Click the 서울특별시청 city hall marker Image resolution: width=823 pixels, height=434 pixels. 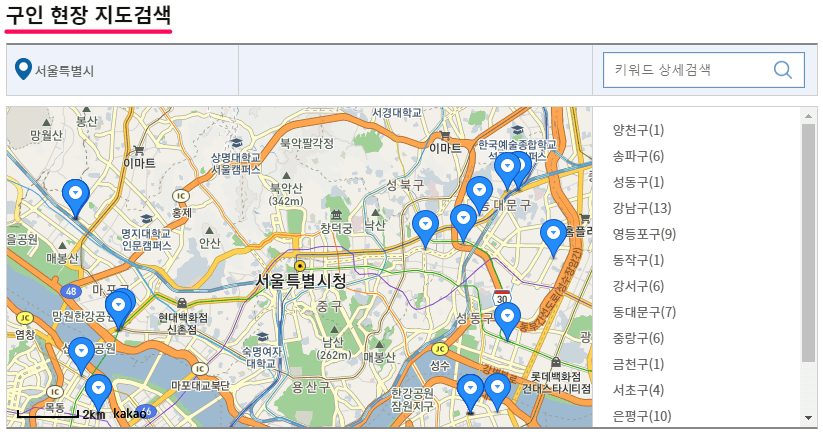tap(300, 266)
